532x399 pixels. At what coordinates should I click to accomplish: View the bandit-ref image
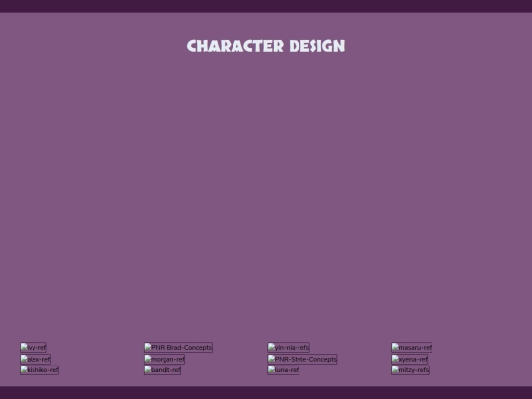tap(163, 369)
